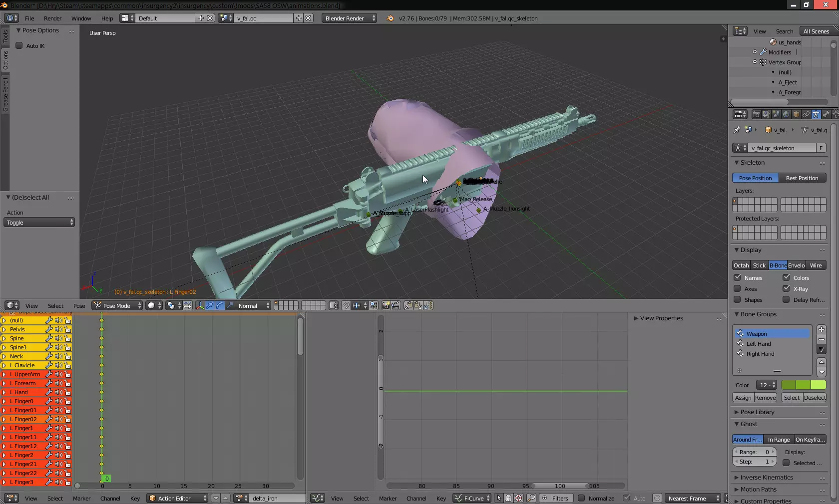Open the Render properties camera tab

[756, 114]
